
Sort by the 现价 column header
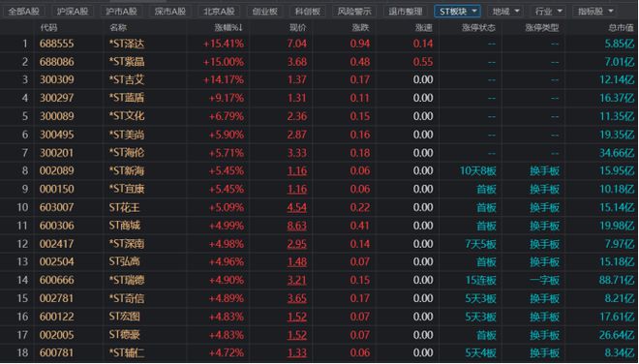297,28
